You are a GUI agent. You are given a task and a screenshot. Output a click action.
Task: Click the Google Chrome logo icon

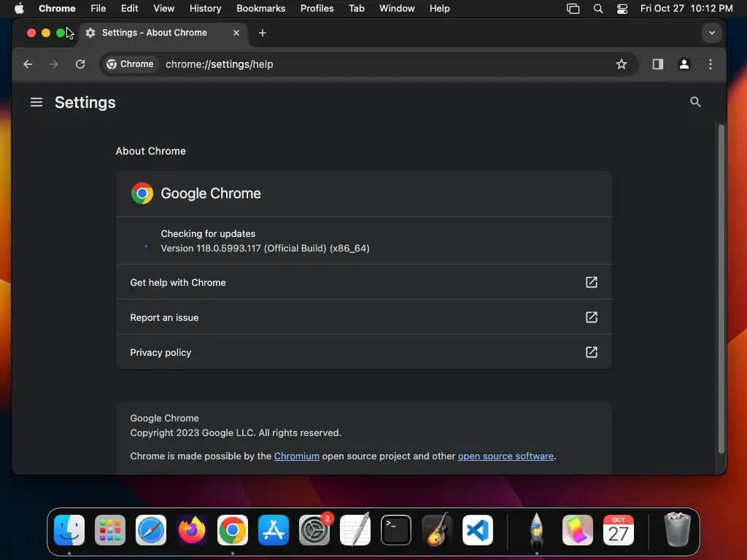[142, 193]
